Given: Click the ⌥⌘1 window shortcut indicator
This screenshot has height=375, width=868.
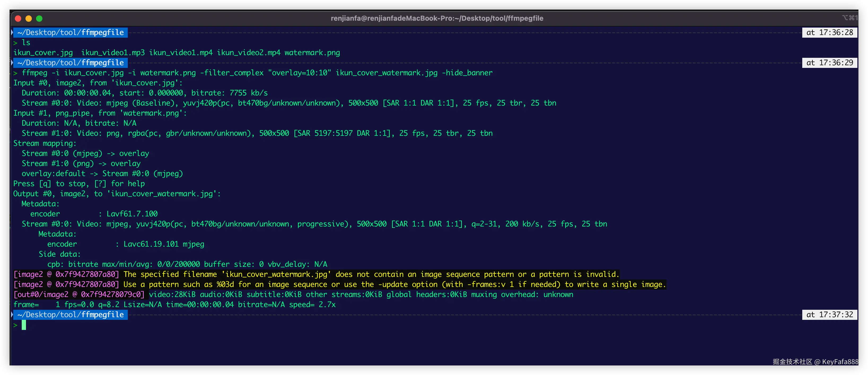Looking at the screenshot, I should coord(850,18).
